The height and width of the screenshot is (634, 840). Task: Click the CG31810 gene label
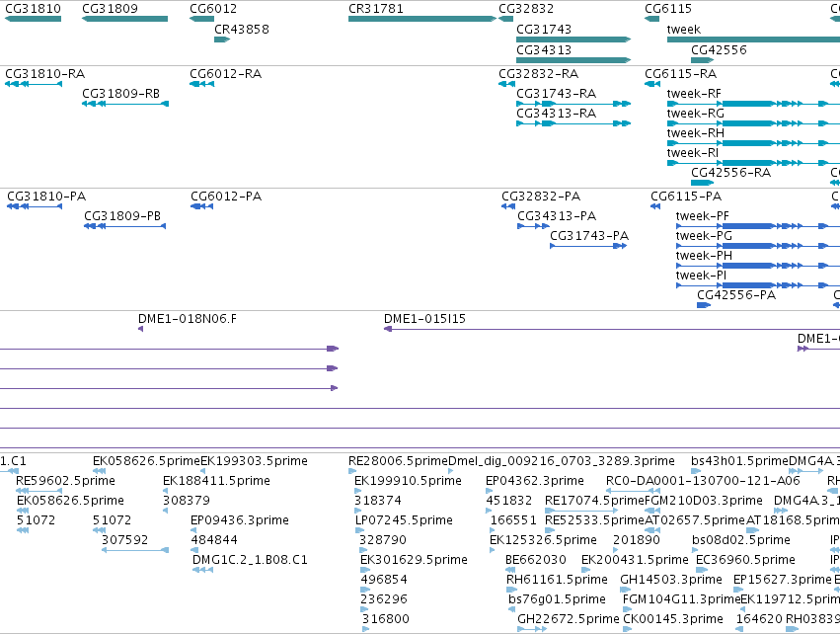click(x=33, y=9)
